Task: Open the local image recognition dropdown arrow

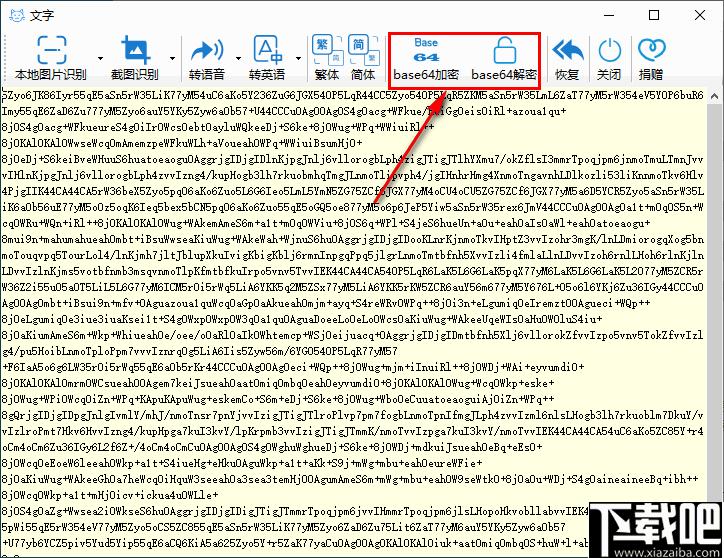Action: pos(100,58)
